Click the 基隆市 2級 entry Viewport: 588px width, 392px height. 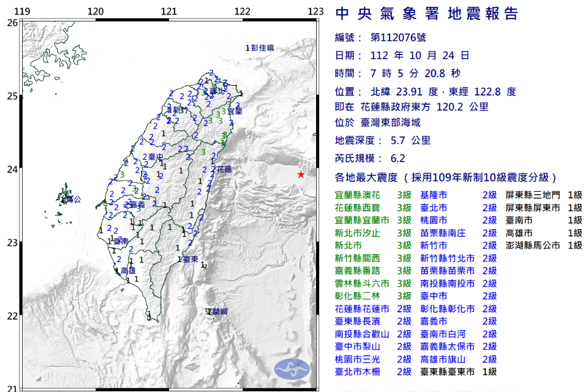(459, 195)
